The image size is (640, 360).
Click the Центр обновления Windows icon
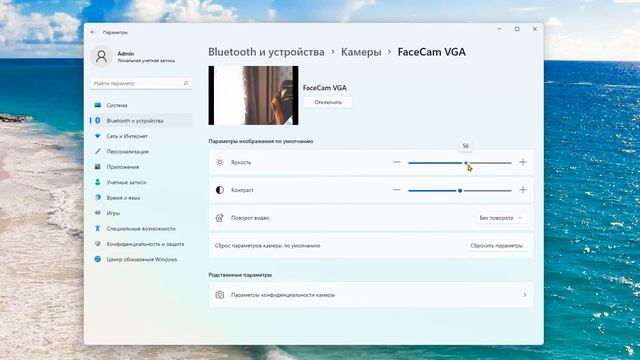click(98, 259)
